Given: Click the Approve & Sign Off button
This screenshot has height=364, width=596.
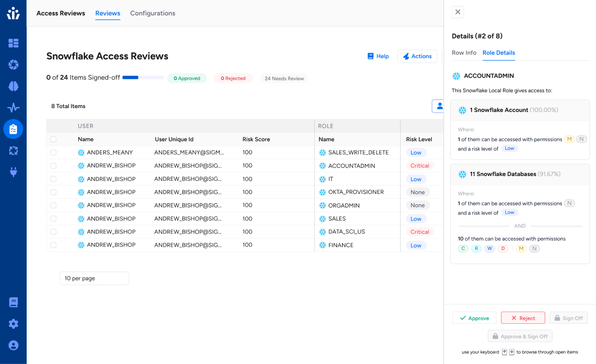Looking at the screenshot, I should [520, 336].
